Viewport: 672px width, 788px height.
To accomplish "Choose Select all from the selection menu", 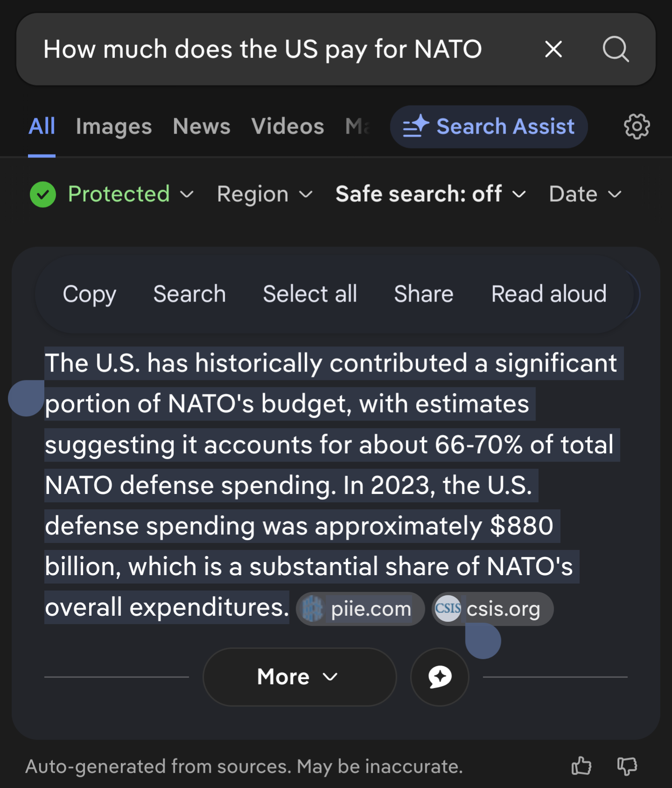I will 310,294.
